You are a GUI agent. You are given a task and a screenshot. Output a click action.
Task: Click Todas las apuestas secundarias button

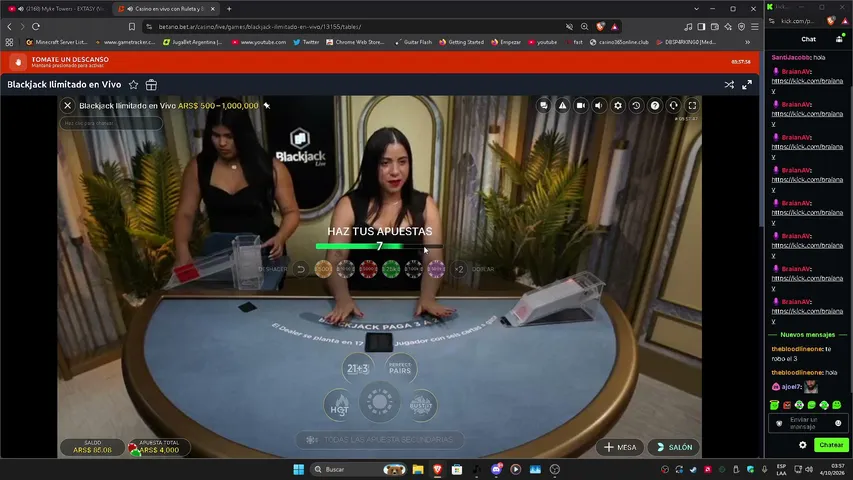380,440
